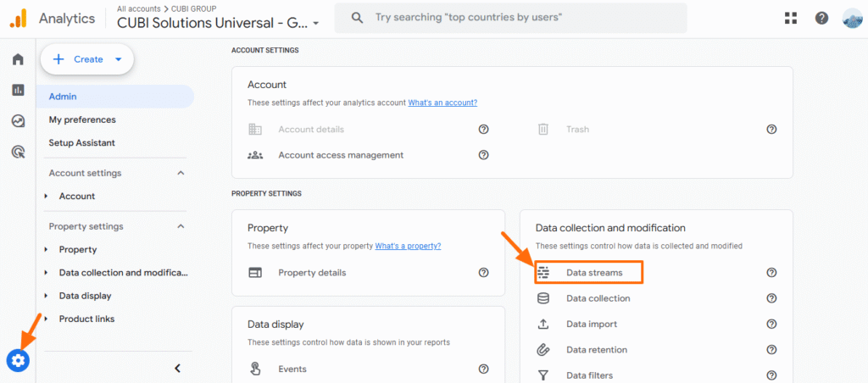Click the Events touch icon

pyautogui.click(x=254, y=369)
